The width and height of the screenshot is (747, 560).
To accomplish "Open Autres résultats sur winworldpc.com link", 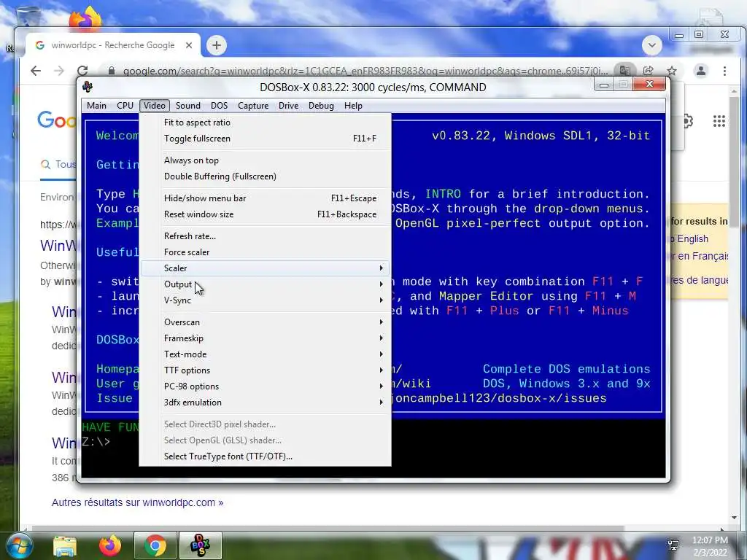I will pos(137,502).
